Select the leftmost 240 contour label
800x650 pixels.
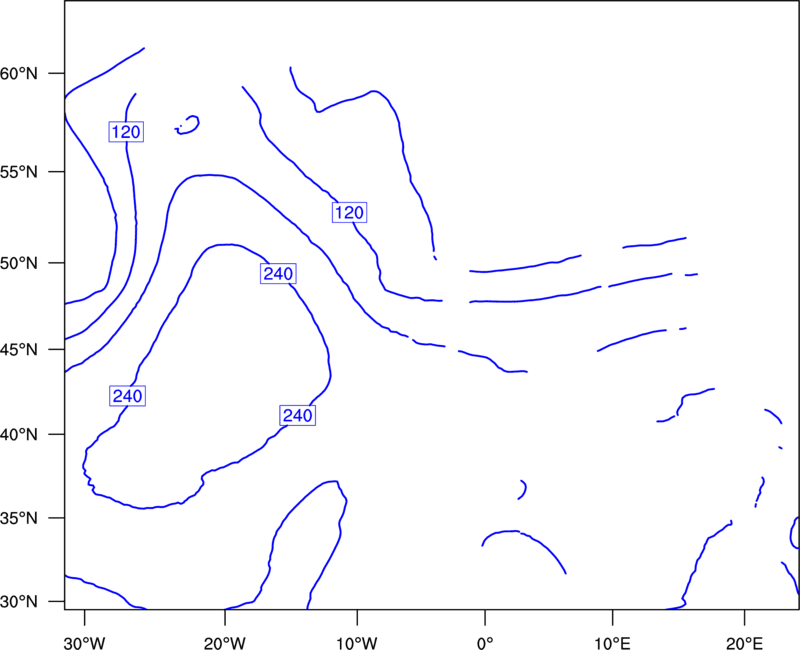[128, 396]
